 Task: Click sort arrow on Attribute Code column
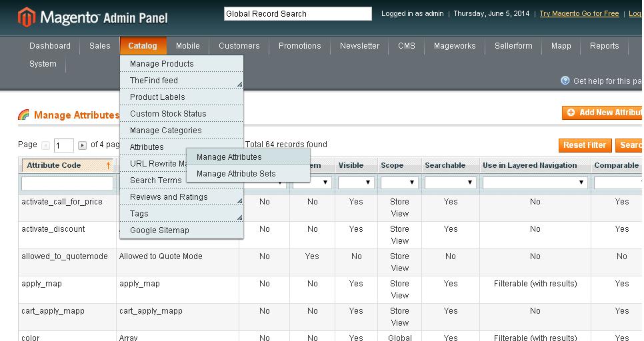(108, 165)
